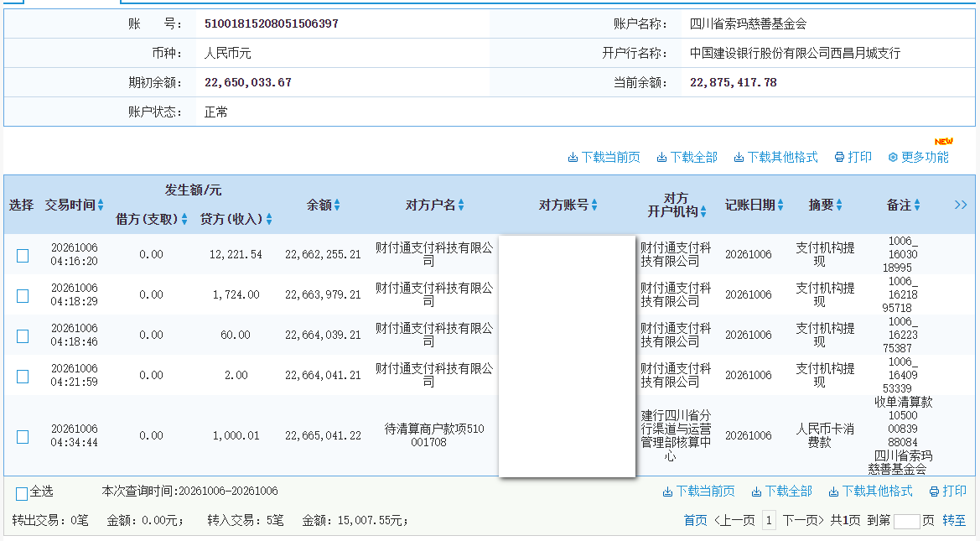The height and width of the screenshot is (541, 980).
Task: Click bottom 下载全部 link
Action: coord(782,491)
